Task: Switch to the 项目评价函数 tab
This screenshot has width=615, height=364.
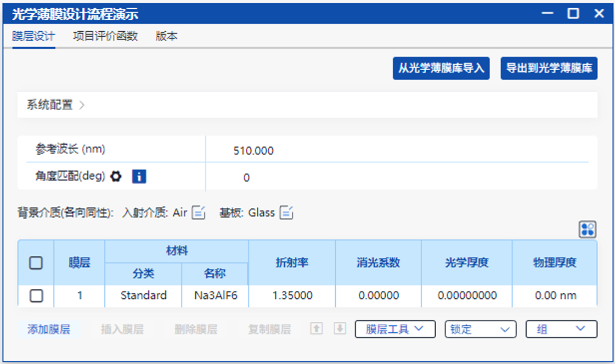Action: tap(105, 37)
